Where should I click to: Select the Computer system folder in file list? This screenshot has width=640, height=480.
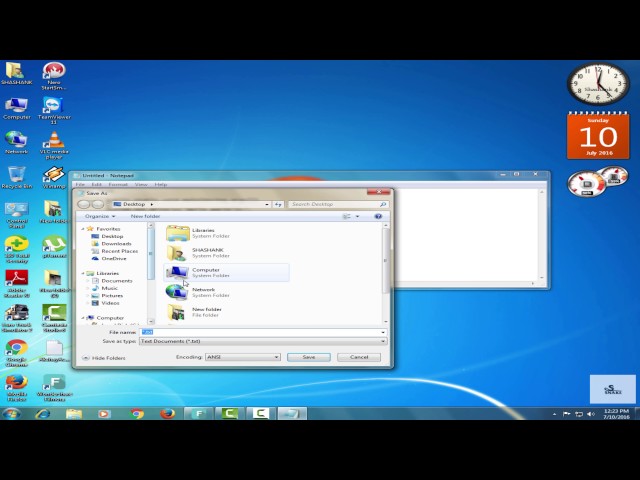227,272
